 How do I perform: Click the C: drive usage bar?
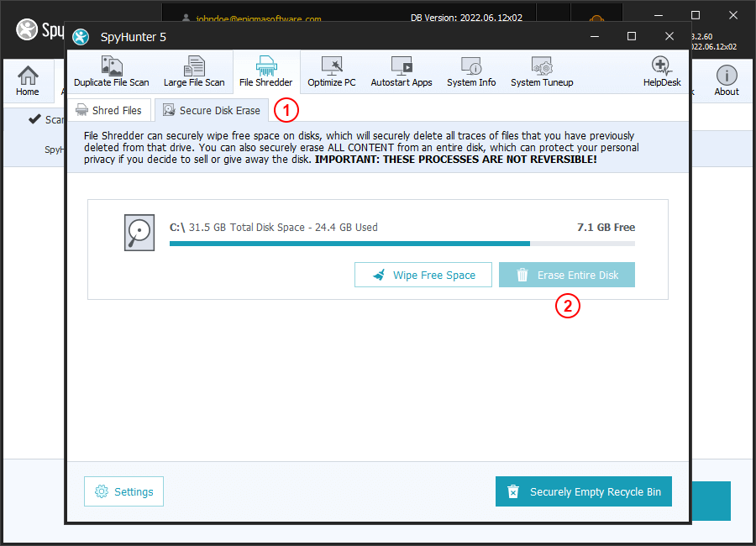pyautogui.click(x=402, y=244)
